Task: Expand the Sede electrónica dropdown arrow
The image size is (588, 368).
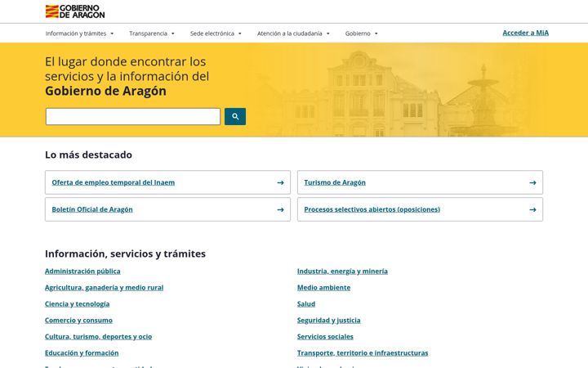Action: [x=240, y=34]
